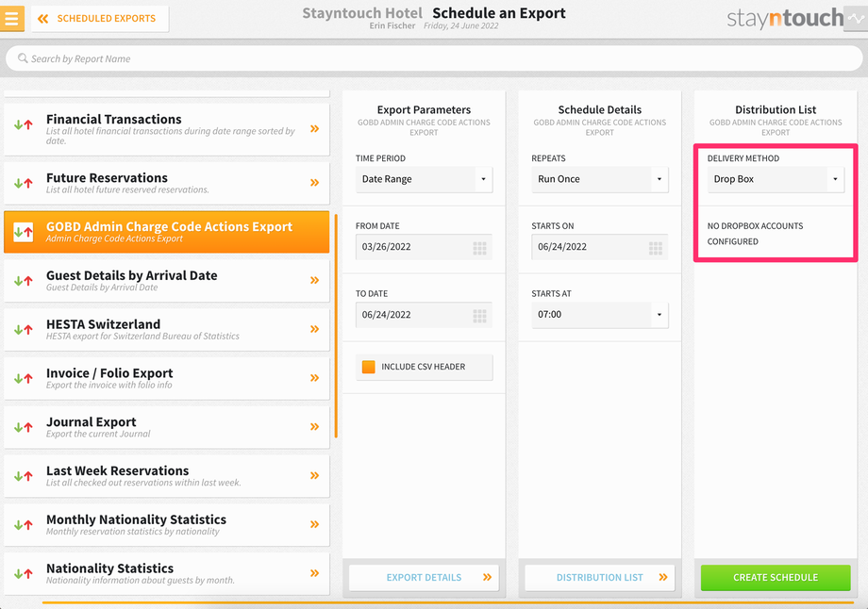Viewport: 868px width, 609px height.
Task: Click the stayntouch logo
Action: tap(785, 18)
